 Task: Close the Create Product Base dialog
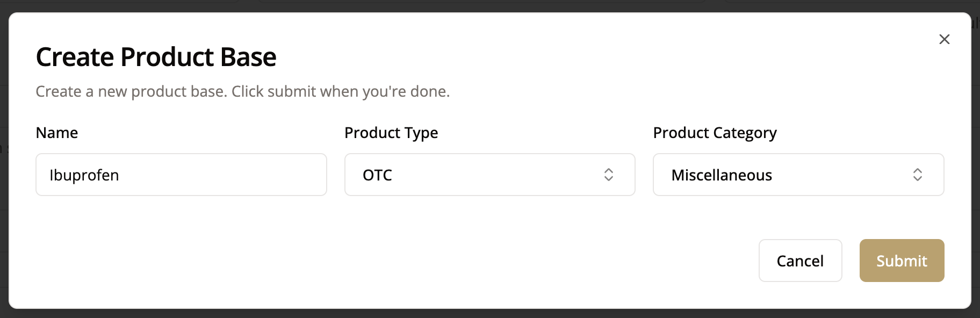944,39
